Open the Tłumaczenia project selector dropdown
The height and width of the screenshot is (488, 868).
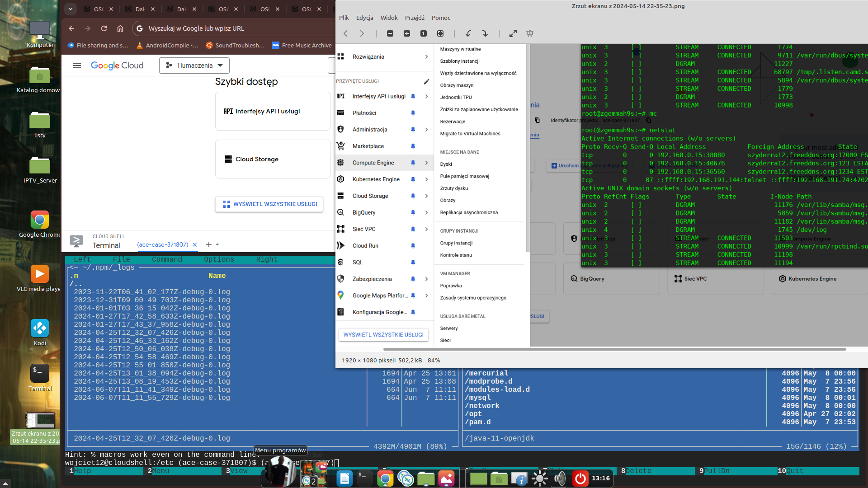click(194, 66)
